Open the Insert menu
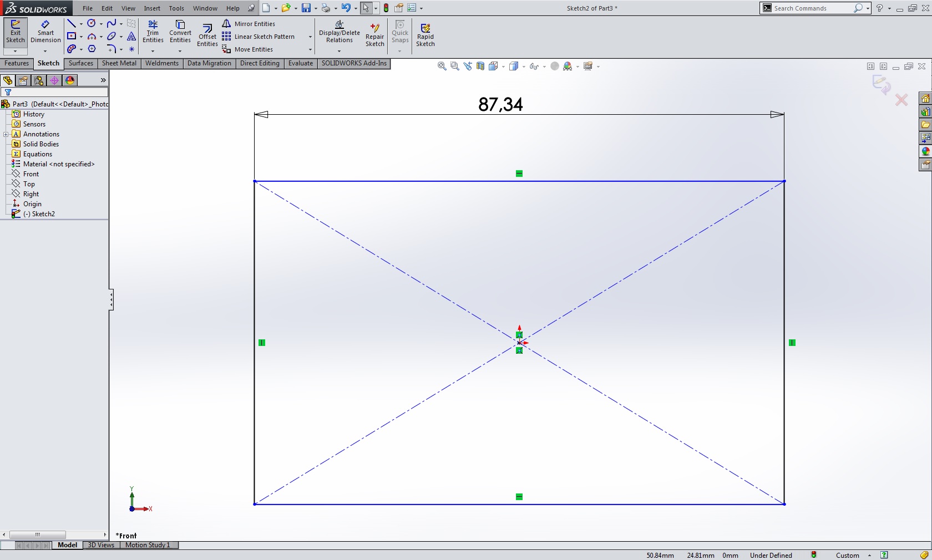 pyautogui.click(x=151, y=8)
